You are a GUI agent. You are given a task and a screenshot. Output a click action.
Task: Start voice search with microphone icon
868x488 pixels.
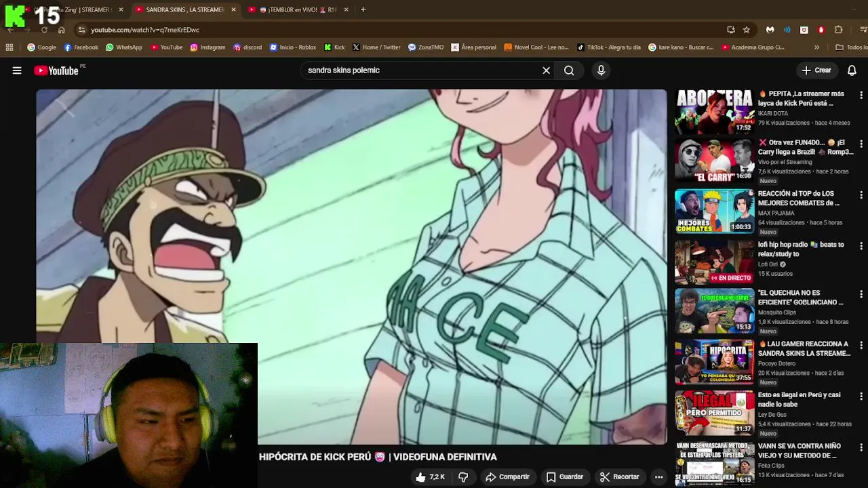(x=601, y=70)
